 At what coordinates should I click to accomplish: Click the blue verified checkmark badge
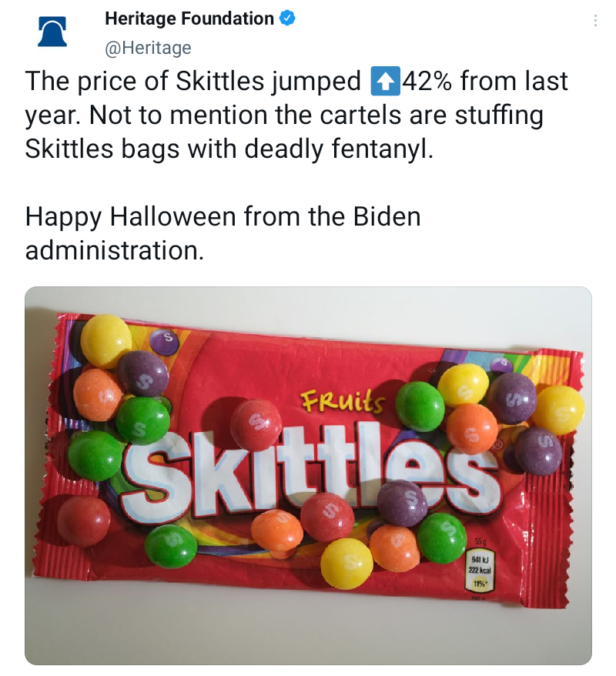[x=289, y=18]
